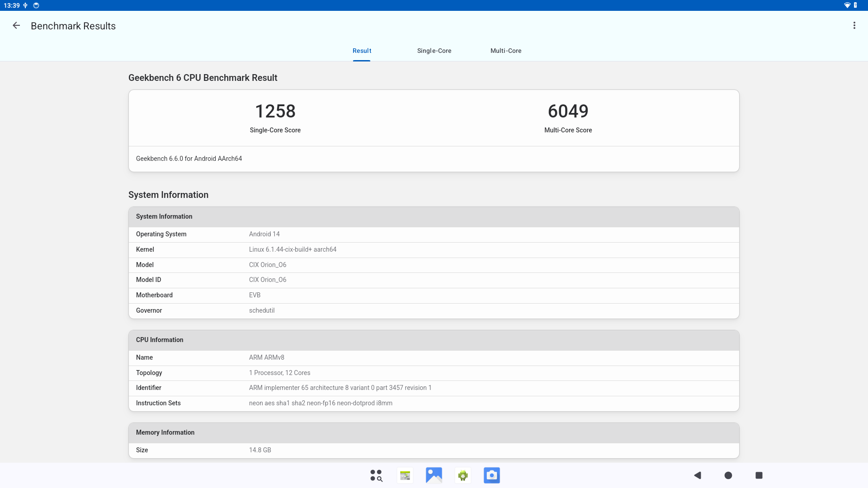Click the 1258 single-core score
Image resolution: width=868 pixels, height=488 pixels.
[275, 111]
